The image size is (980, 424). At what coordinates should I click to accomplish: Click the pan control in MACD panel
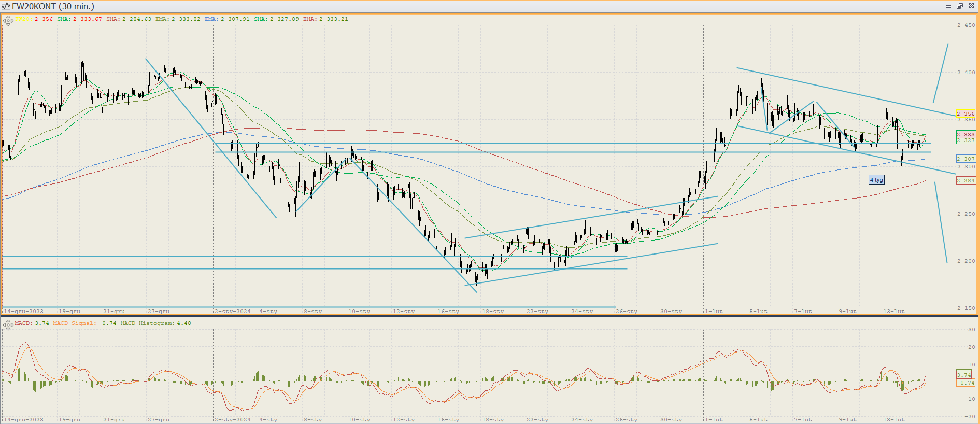click(8, 325)
